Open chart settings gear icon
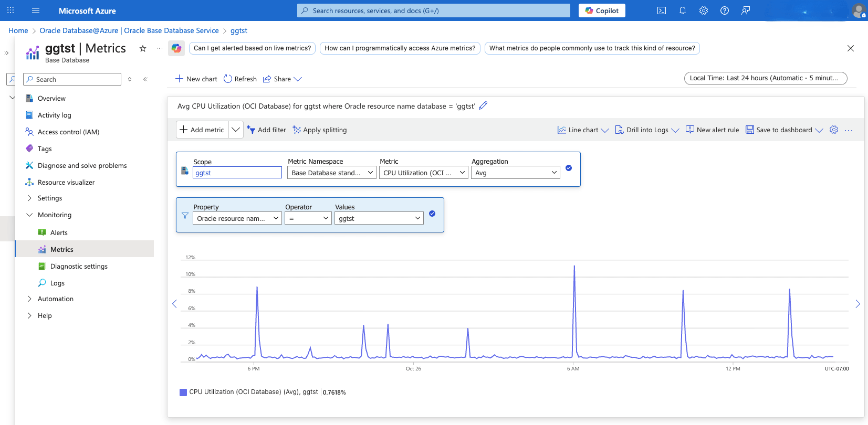Image resolution: width=868 pixels, height=425 pixels. [834, 130]
